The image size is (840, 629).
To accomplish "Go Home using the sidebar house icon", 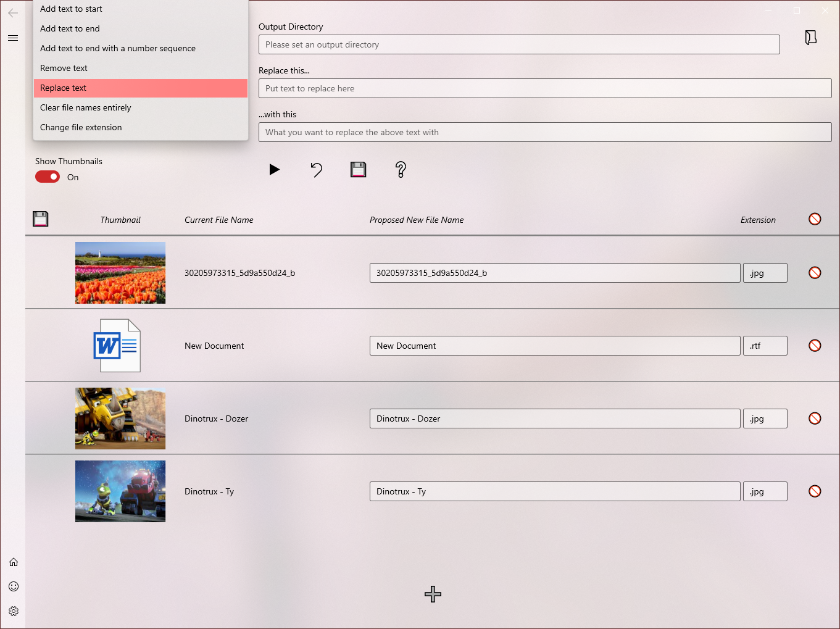I will point(14,562).
